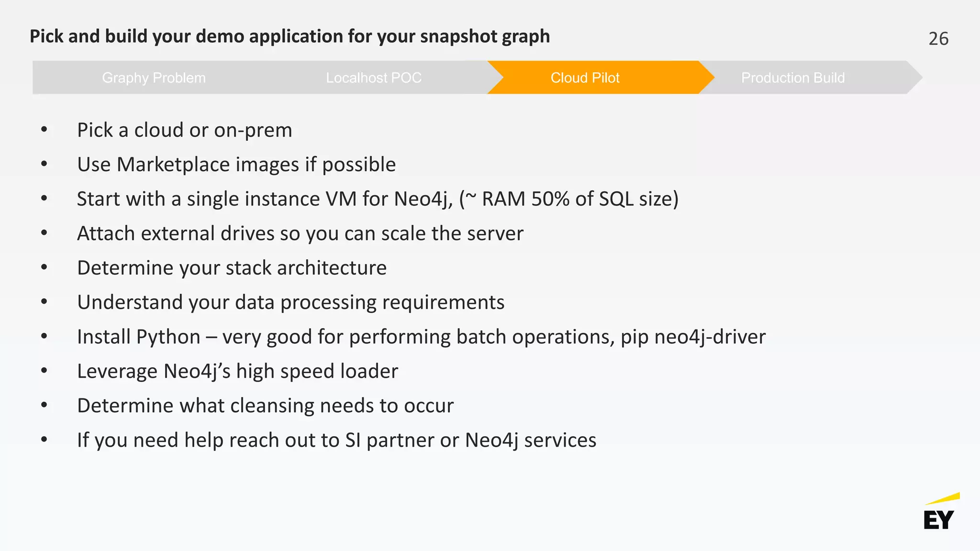Click the slide title about snapshot graph
980x551 pixels.
click(x=290, y=36)
